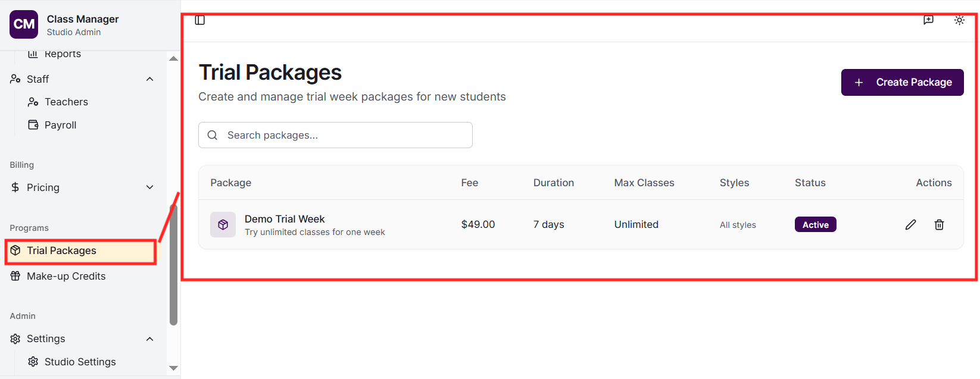
Task: Go to Make-up Credits page
Action: (66, 276)
